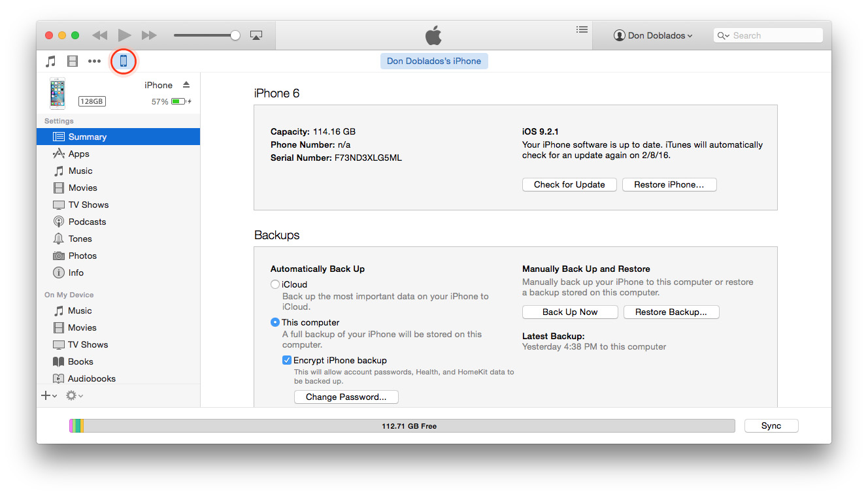Open the Movies library film icon
868x496 pixels.
73,61
